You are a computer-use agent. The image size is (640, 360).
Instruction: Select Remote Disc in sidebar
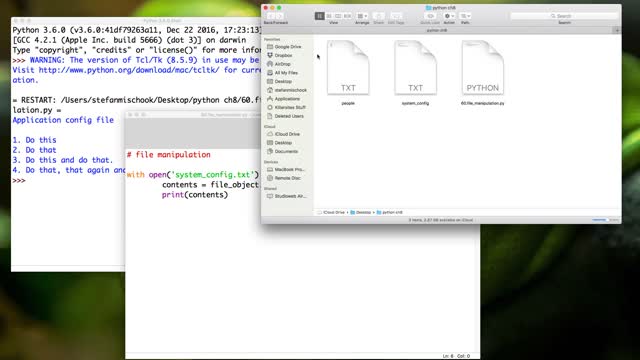point(287,178)
